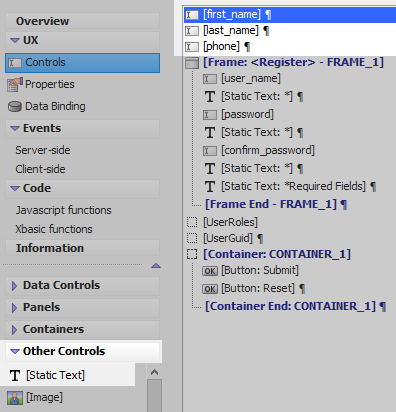Click the Data Binding database icon

pyautogui.click(x=15, y=107)
